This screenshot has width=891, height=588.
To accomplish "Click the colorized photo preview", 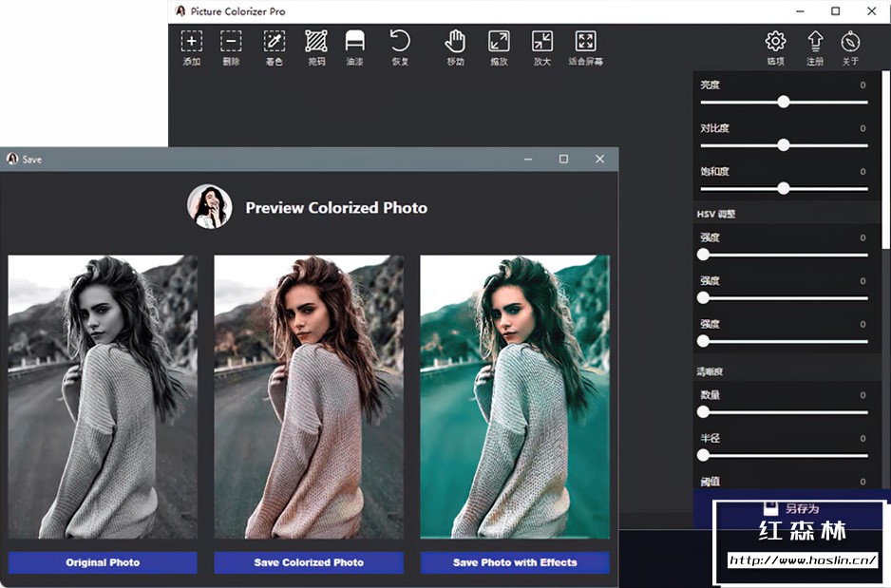I will coord(309,396).
